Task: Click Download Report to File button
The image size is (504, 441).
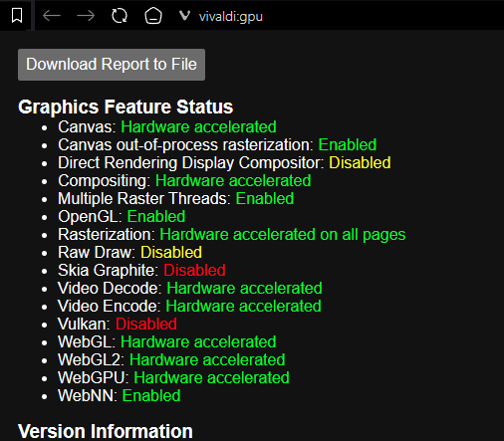Action: point(112,65)
